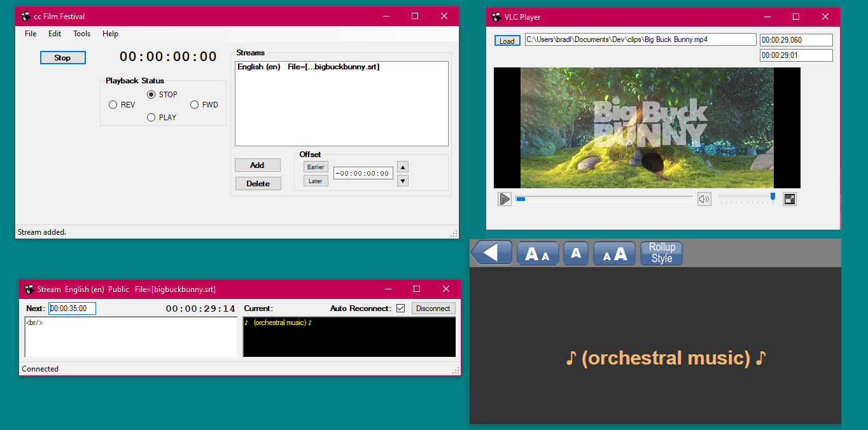Toggle the Auto Reconnect checkbox

click(x=400, y=309)
